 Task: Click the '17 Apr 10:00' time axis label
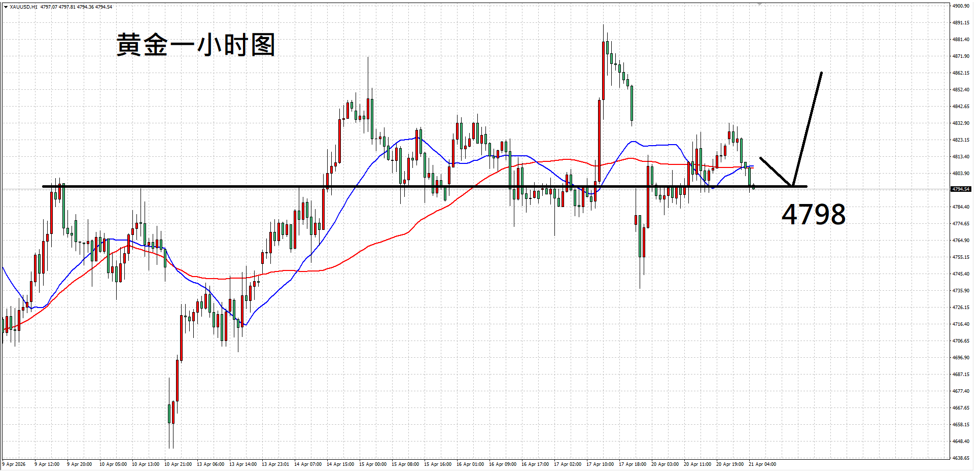[600, 464]
